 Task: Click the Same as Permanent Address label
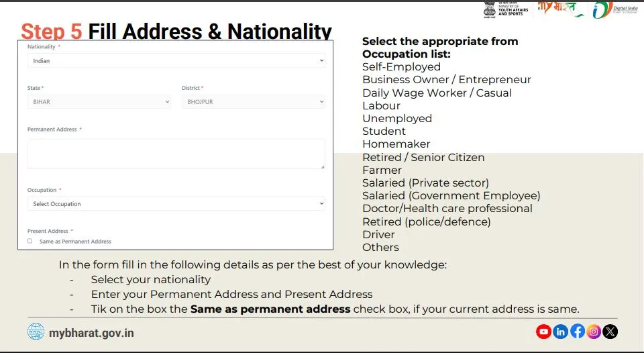coord(75,242)
